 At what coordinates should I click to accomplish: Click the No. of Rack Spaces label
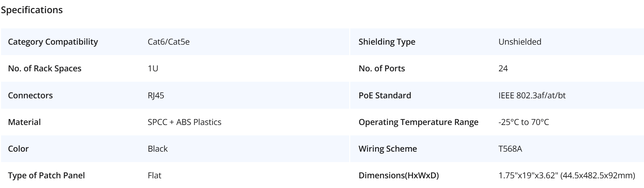pos(45,69)
